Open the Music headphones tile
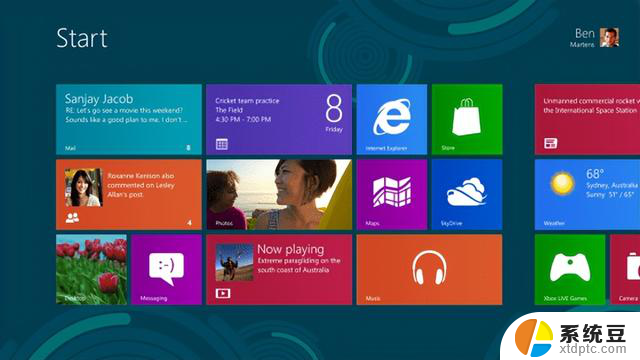This screenshot has height=360, width=640. 429,269
